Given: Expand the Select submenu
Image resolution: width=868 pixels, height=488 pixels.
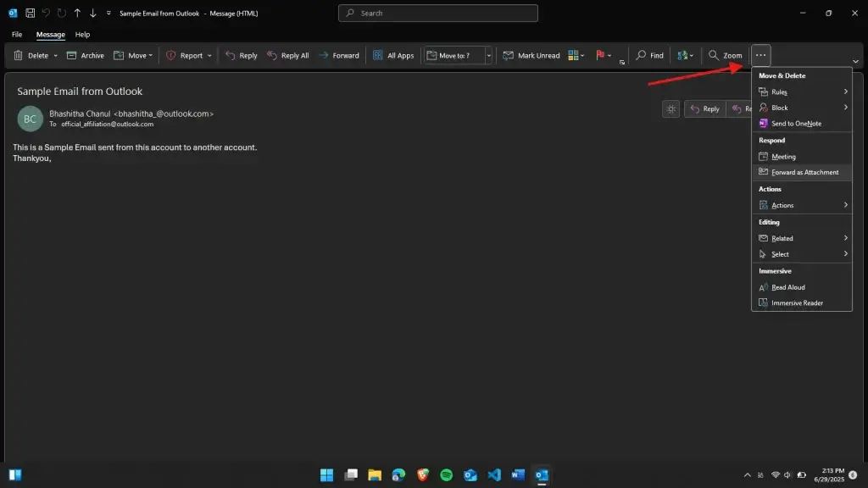Looking at the screenshot, I should [x=802, y=254].
